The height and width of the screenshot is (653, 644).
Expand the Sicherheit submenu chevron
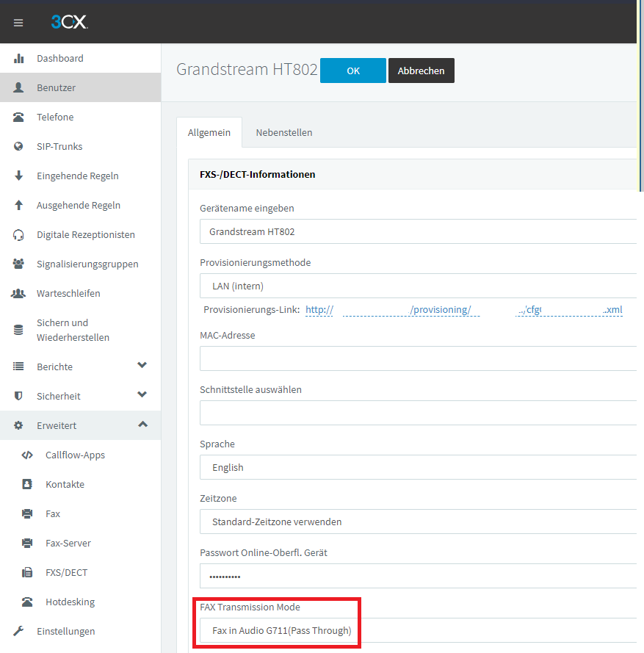coord(142,395)
